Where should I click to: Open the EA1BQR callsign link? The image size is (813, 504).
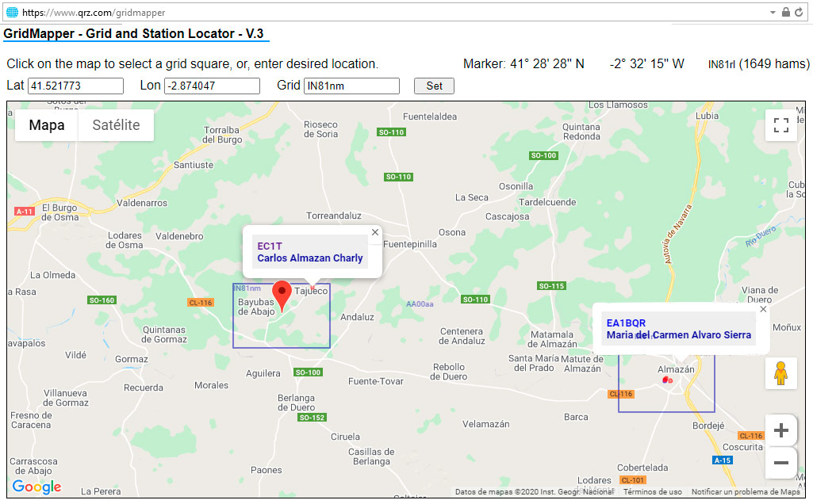626,323
